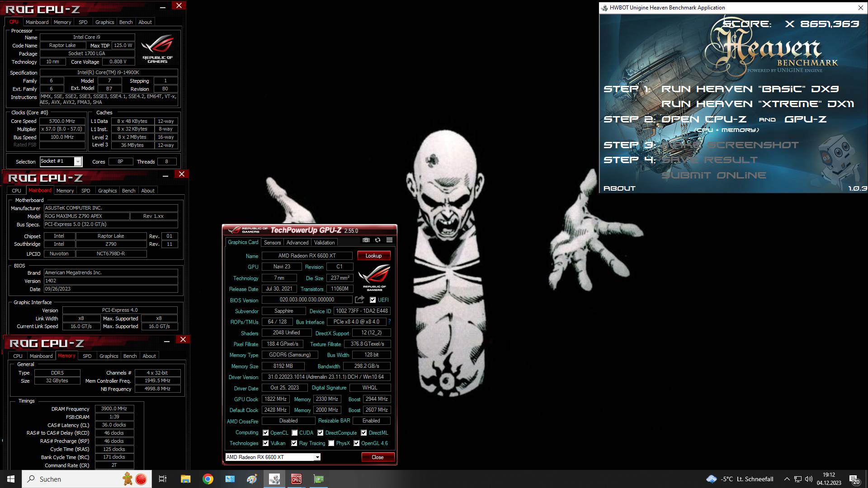This screenshot has height=488, width=868.
Task: Open the weather widget on the taskbar
Action: tap(740, 479)
